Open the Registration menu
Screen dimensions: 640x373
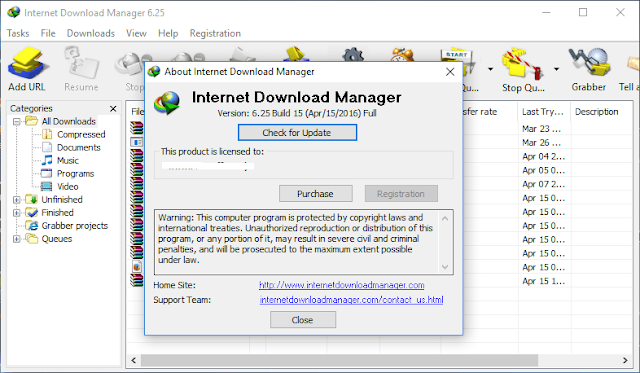coord(215,33)
